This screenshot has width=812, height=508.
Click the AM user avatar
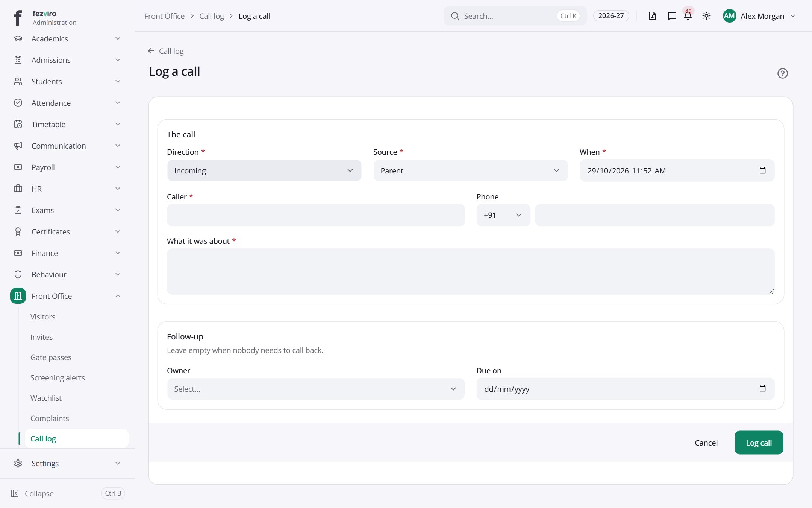729,16
